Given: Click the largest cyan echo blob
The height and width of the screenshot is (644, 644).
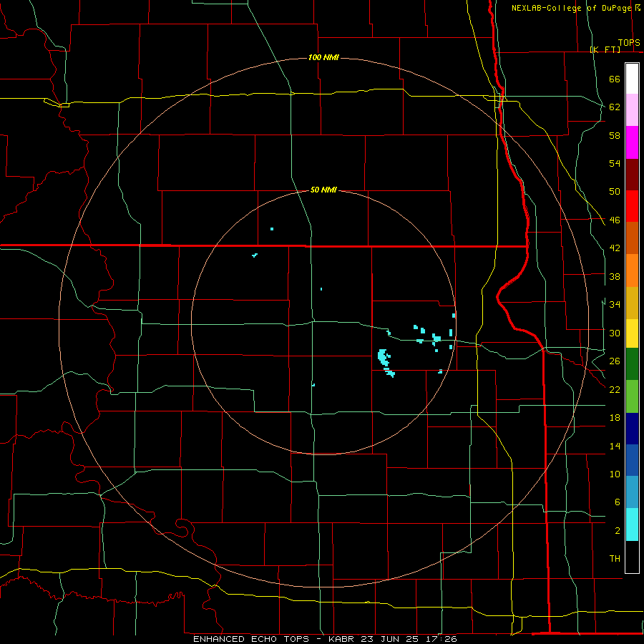Looking at the screenshot, I should pos(384,357).
